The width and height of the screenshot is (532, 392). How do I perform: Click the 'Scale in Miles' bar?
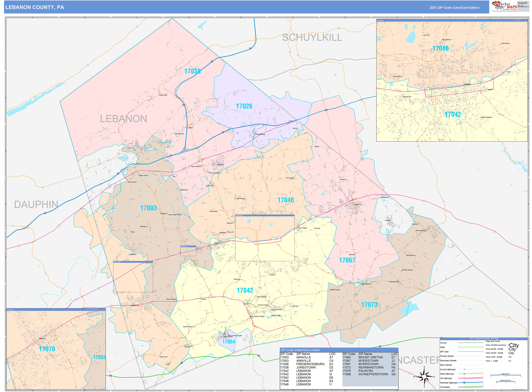pyautogui.click(x=505, y=375)
